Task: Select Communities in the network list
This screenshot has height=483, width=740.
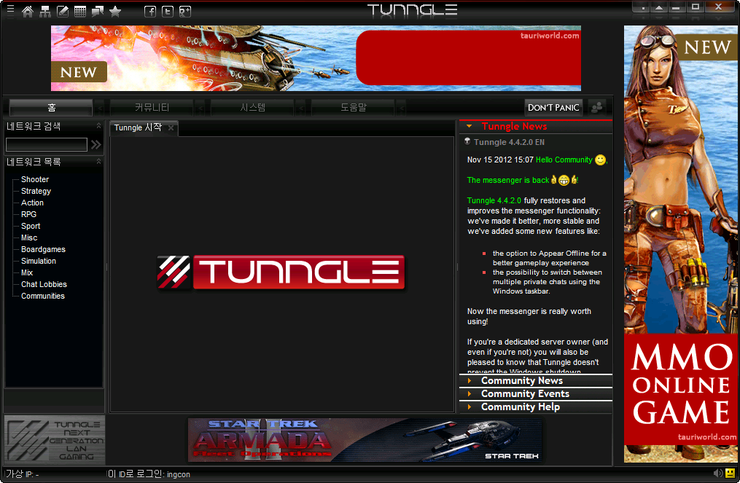Action: click(x=42, y=296)
